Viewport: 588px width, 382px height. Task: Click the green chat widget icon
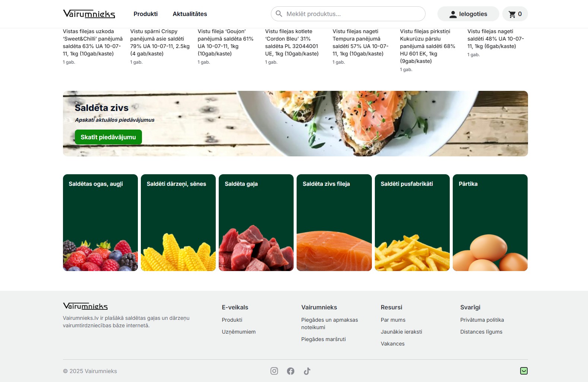click(524, 371)
